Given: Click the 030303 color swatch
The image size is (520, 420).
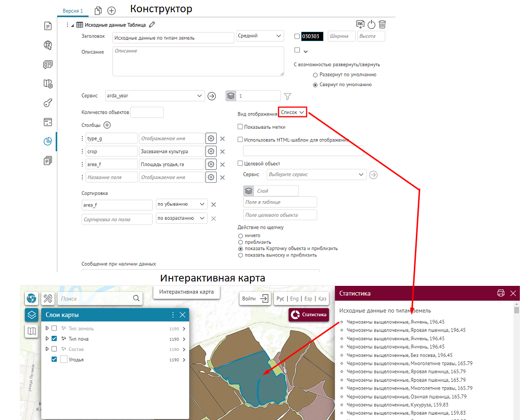Looking at the screenshot, I should (312, 36).
